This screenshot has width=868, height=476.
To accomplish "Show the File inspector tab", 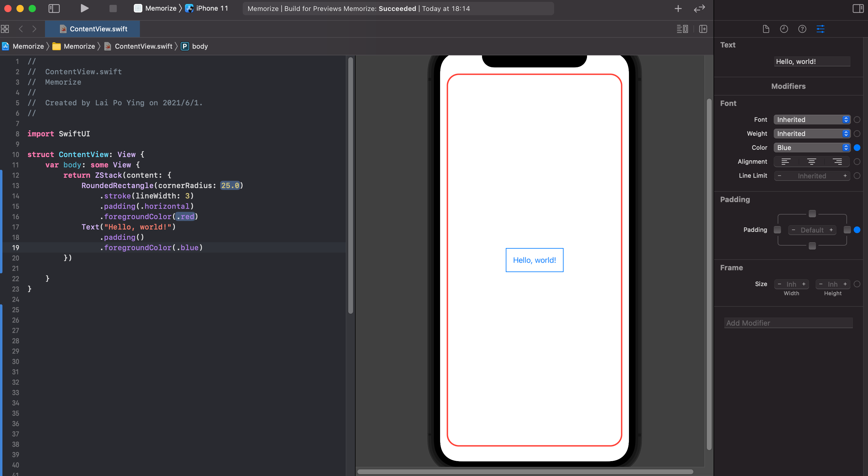I will (x=766, y=29).
